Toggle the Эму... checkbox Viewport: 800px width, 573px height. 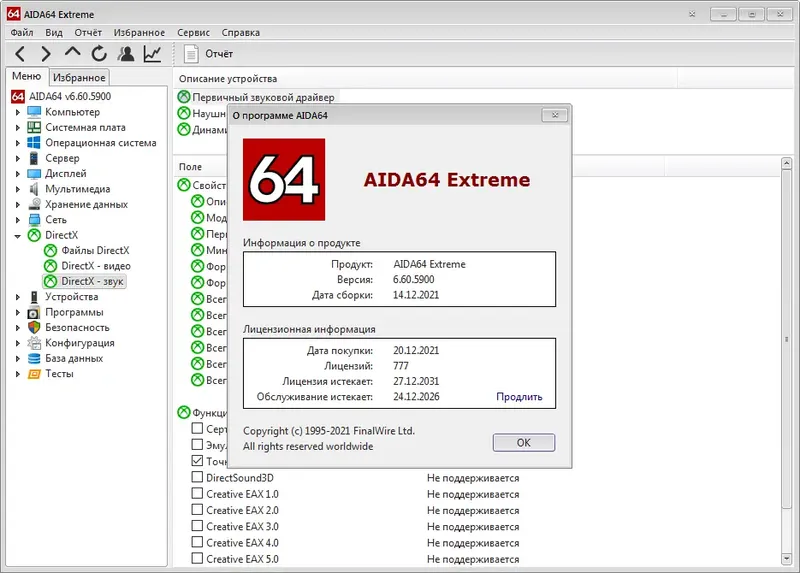[x=197, y=444]
